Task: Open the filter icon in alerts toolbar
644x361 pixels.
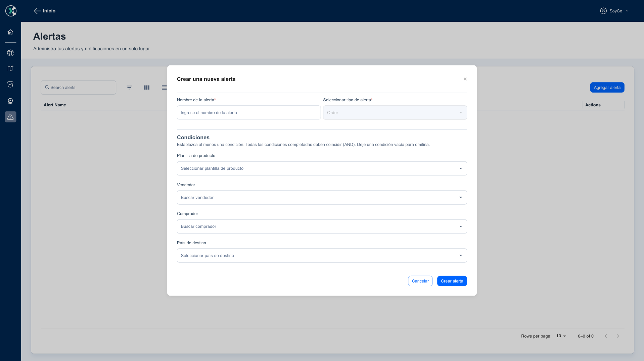Action: point(129,88)
